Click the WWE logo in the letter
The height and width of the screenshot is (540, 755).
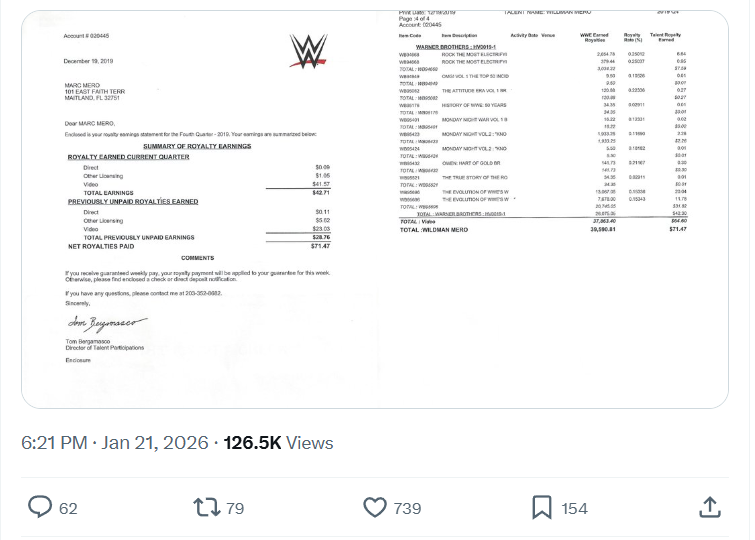[x=308, y=51]
